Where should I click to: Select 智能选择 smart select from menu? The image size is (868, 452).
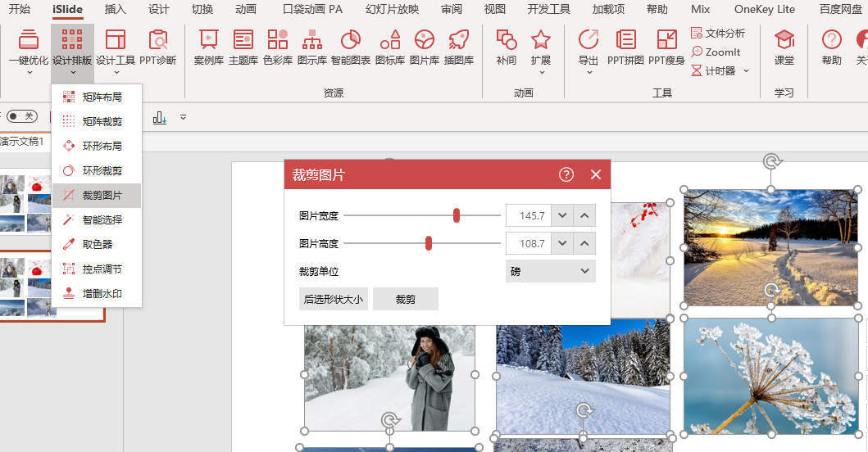97,219
